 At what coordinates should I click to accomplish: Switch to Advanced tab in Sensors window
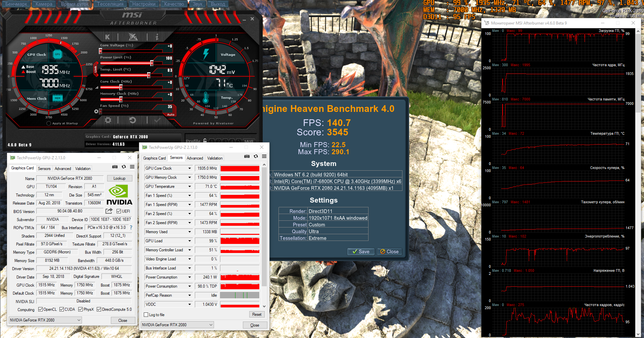195,158
